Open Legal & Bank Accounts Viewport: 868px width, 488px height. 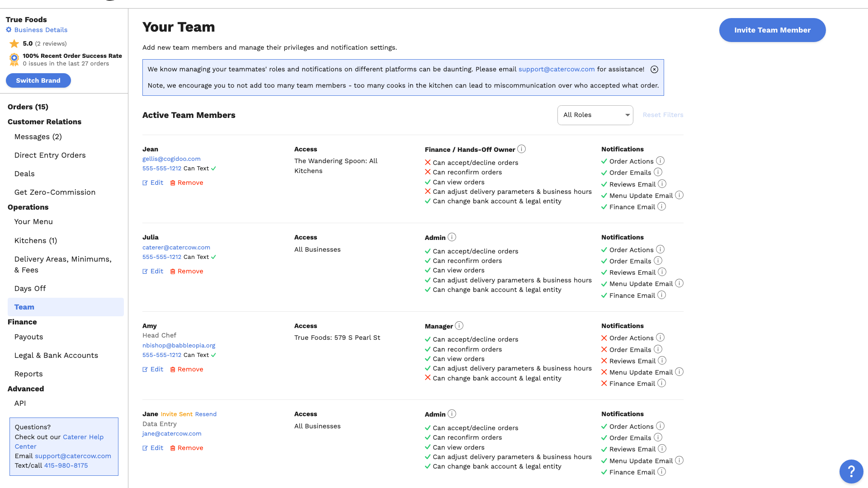(x=56, y=355)
